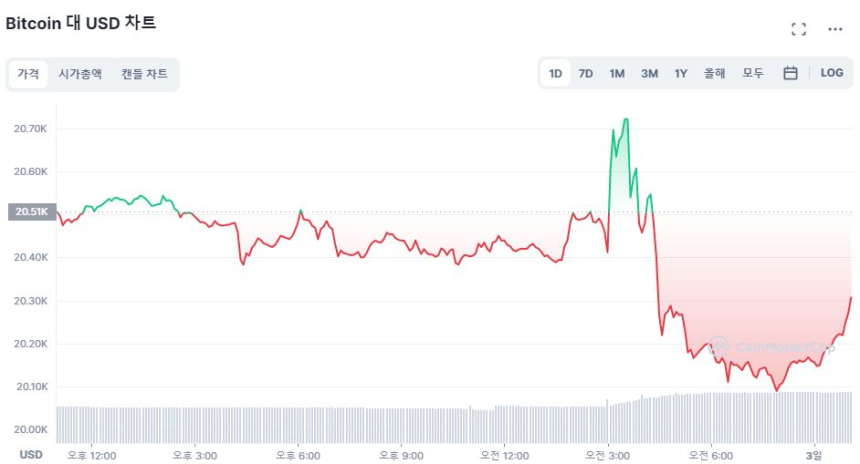Open the 캔들 차트 tab
Viewport: 860px width, 464px height.
(145, 74)
